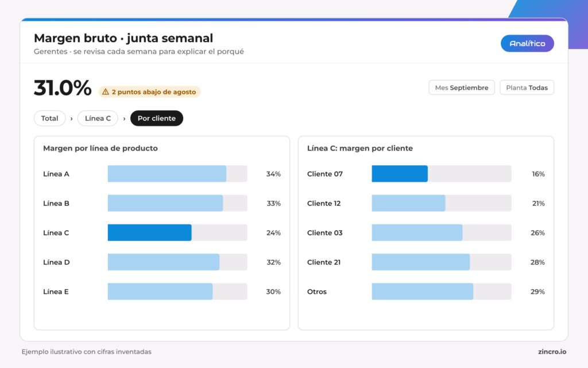Image resolution: width=588 pixels, height=368 pixels.
Task: Click the Línea A row label
Action: click(56, 174)
